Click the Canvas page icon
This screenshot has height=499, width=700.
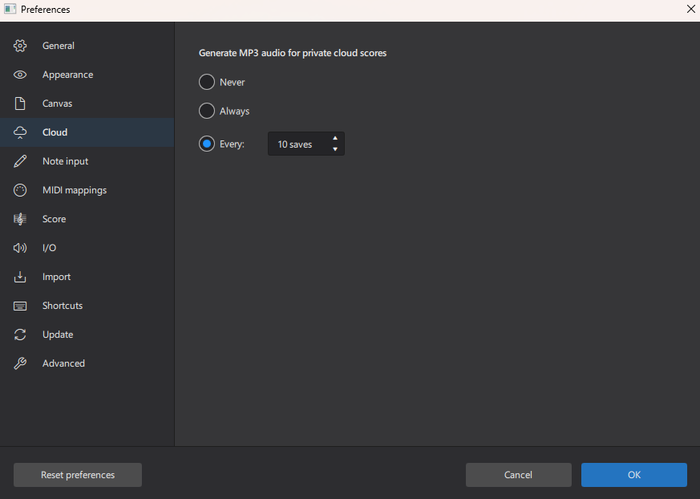click(20, 104)
